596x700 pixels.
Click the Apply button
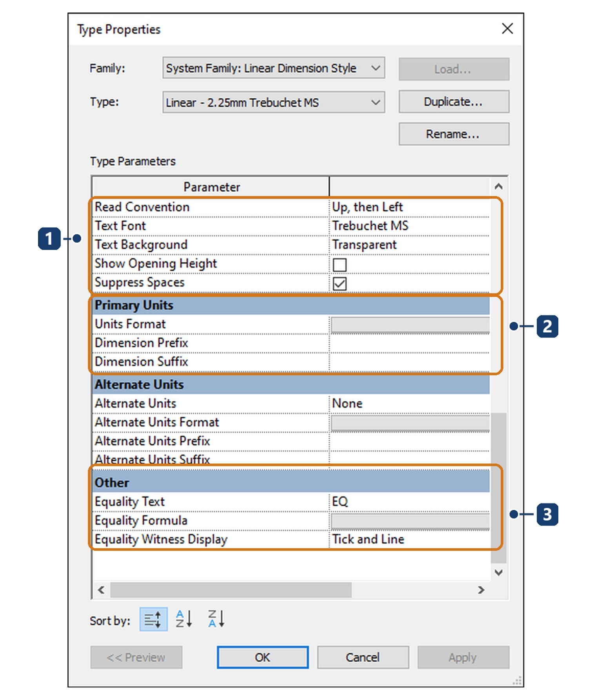coord(463,657)
